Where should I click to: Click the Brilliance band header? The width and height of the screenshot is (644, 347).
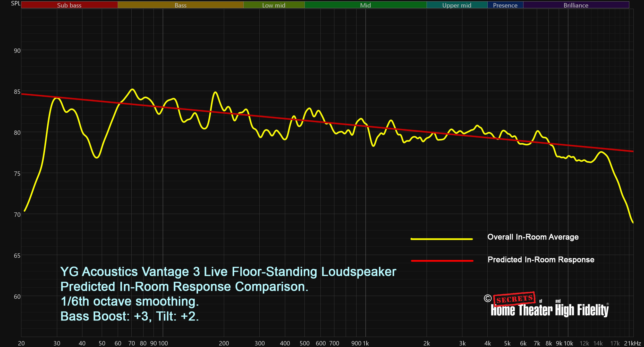(576, 5)
